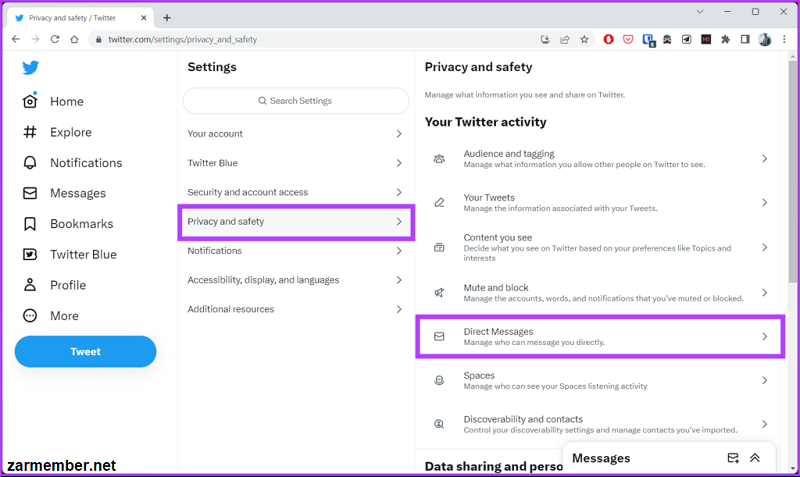Open the Chrome three-dot menu
800x477 pixels.
click(x=784, y=39)
